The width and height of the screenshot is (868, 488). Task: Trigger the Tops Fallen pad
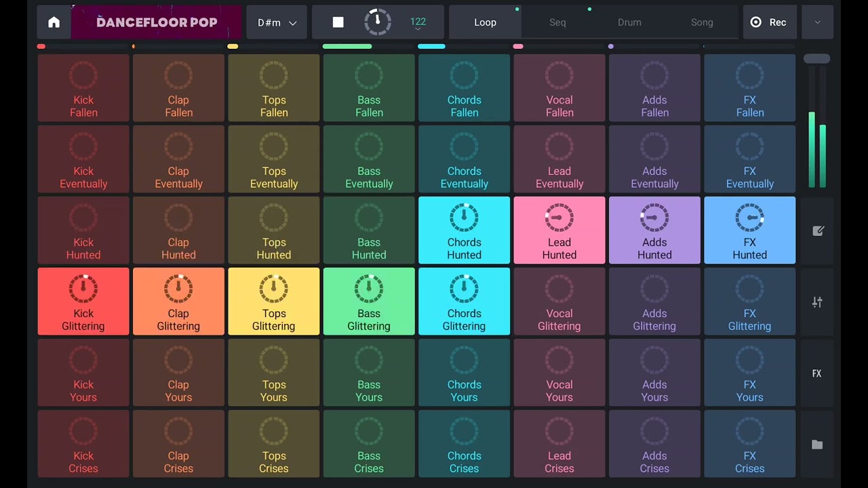[x=274, y=88]
